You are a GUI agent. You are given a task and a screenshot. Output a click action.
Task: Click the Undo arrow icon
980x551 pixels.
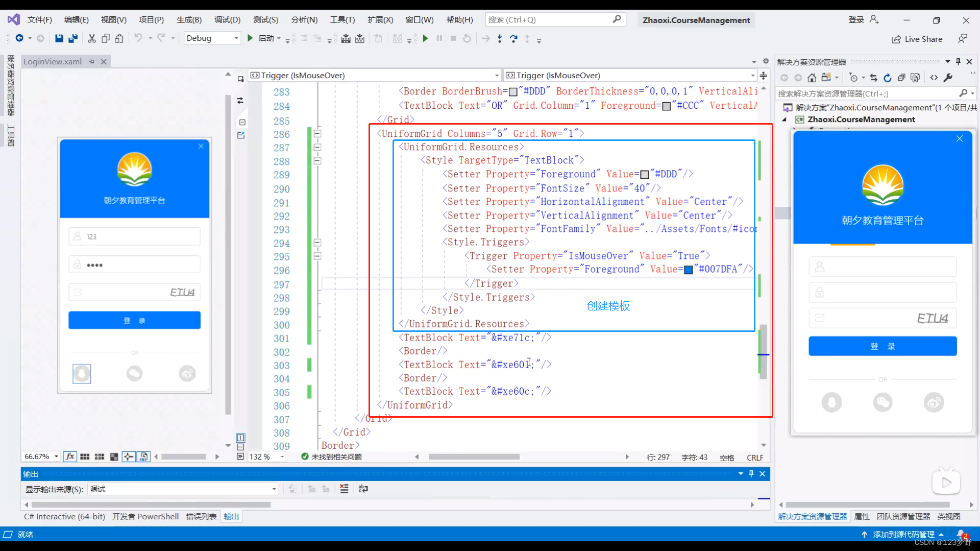pyautogui.click(x=138, y=38)
